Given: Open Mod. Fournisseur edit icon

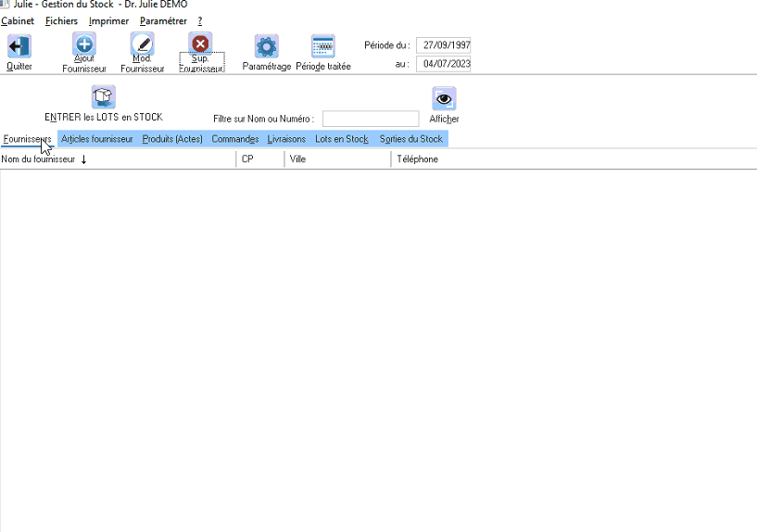Looking at the screenshot, I should 143,44.
